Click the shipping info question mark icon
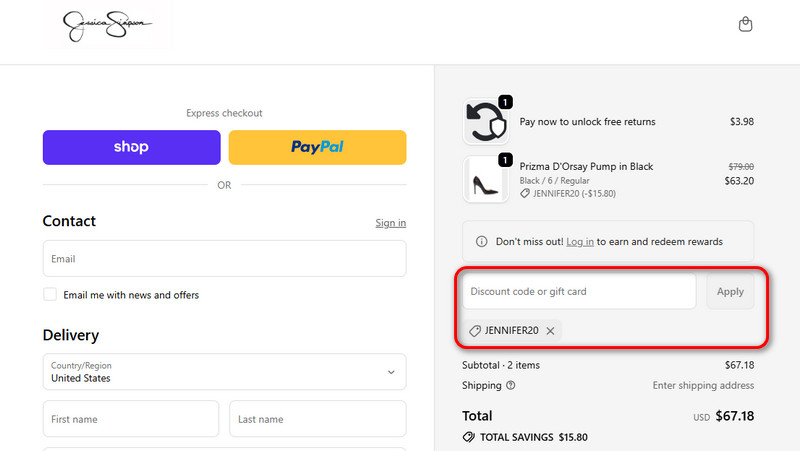The width and height of the screenshot is (800, 451). click(x=511, y=385)
